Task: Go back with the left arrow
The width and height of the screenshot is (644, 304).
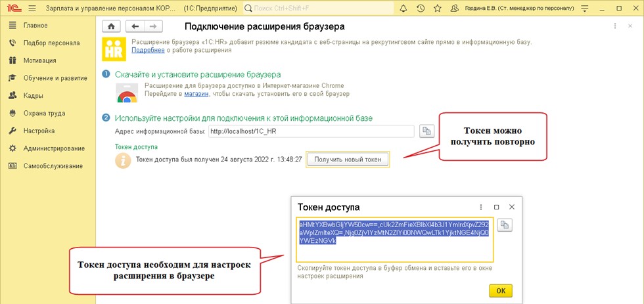Action: pos(135,26)
